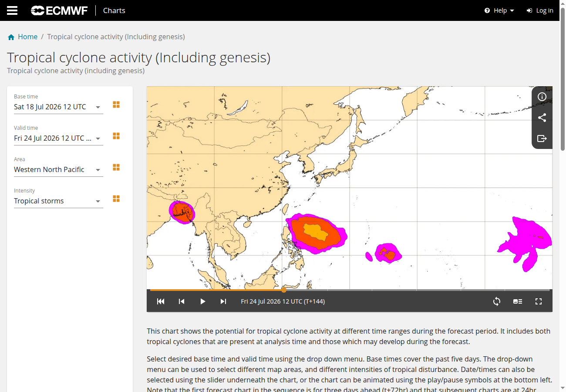Click the Log In link
The height and width of the screenshot is (392, 566).
pyautogui.click(x=540, y=10)
